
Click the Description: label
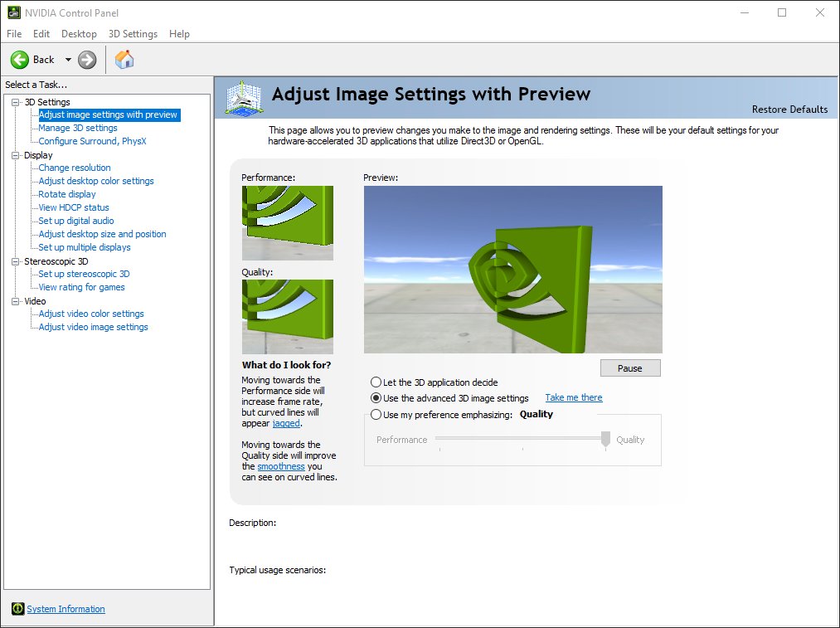click(x=252, y=523)
